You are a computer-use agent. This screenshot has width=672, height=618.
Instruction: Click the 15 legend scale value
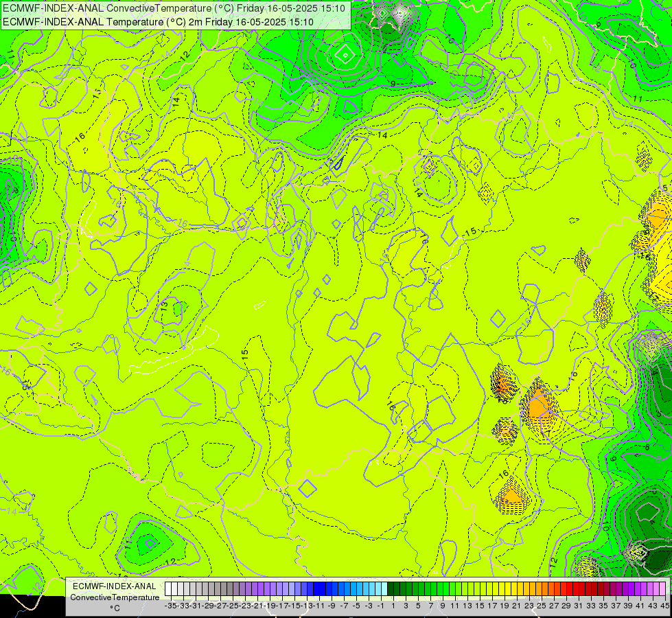[x=480, y=606]
